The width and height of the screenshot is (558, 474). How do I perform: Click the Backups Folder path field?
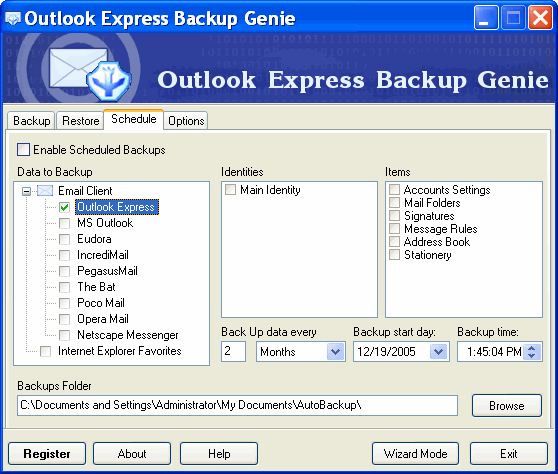[x=237, y=405]
